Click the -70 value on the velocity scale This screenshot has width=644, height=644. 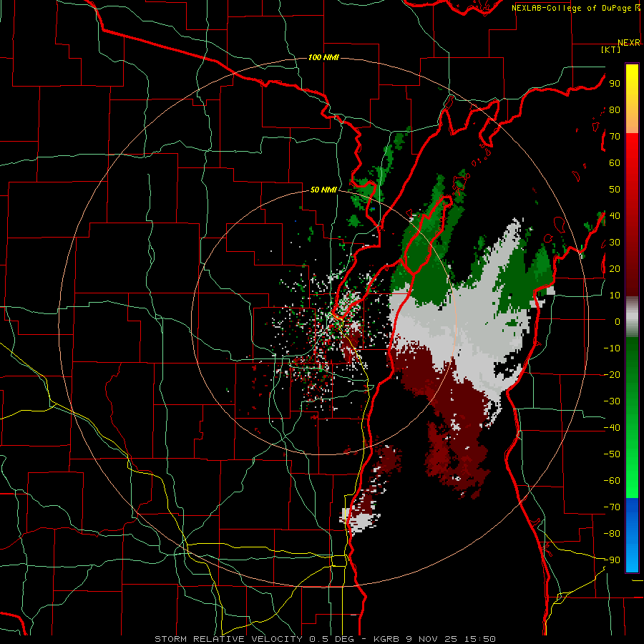click(612, 507)
